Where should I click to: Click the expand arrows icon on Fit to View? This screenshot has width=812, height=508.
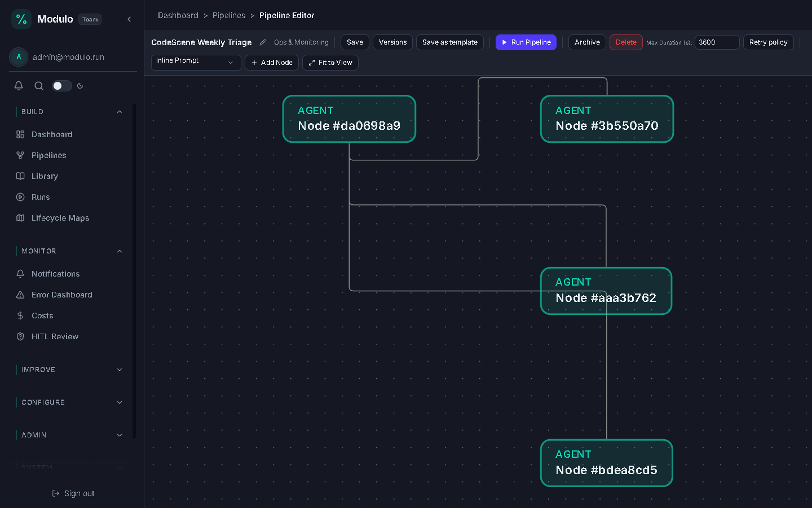tap(312, 63)
